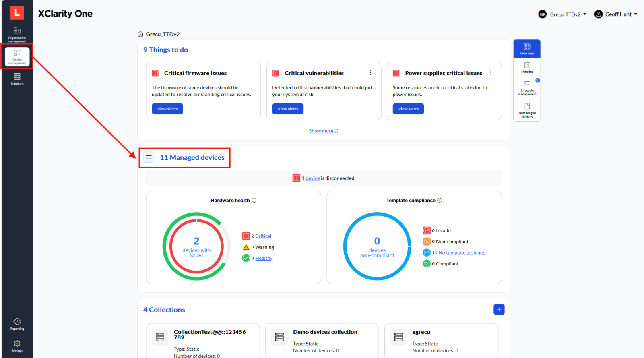Click the CollectionTest collection server icon
Viewport: 644px width, 358px height.
[x=160, y=337]
